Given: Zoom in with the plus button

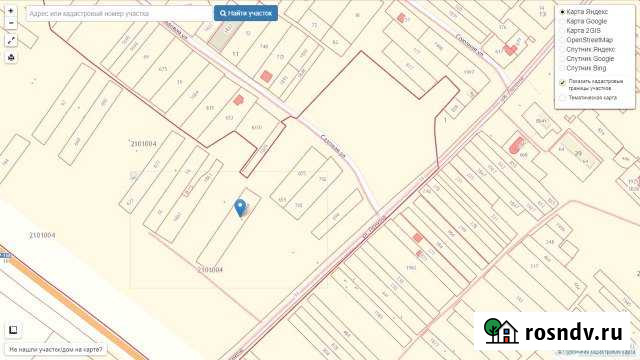Looking at the screenshot, I should pos(11,11).
